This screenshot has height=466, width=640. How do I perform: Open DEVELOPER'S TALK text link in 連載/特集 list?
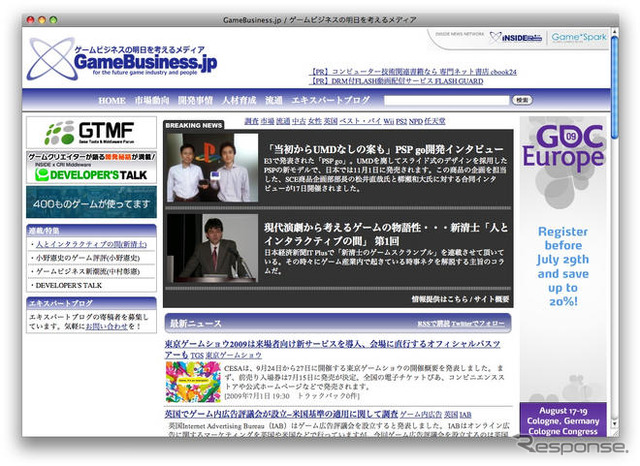coord(69,285)
